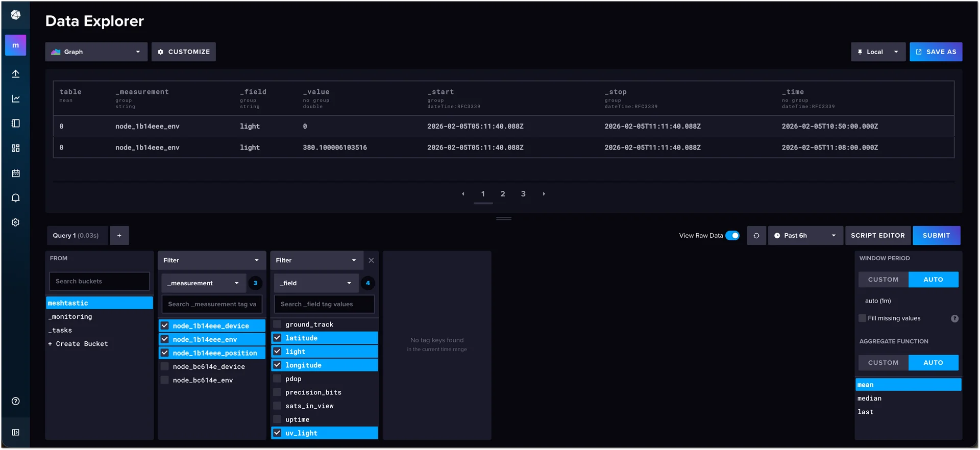Open the _field tag key dropdown
The height and width of the screenshot is (450, 980).
pyautogui.click(x=316, y=283)
